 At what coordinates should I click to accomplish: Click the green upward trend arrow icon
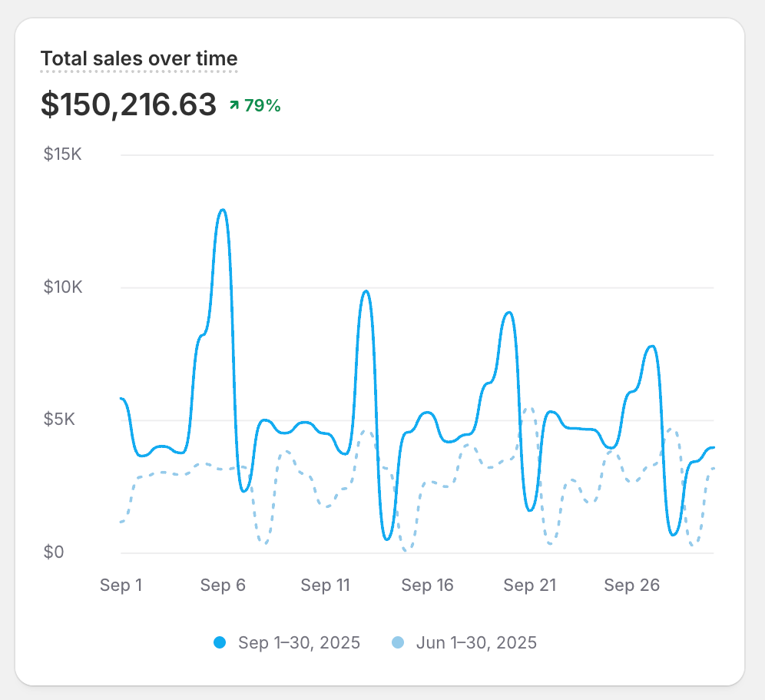(x=233, y=105)
